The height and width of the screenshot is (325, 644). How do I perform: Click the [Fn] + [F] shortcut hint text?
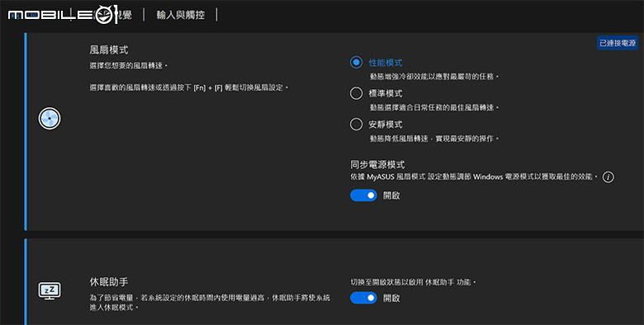click(189, 87)
